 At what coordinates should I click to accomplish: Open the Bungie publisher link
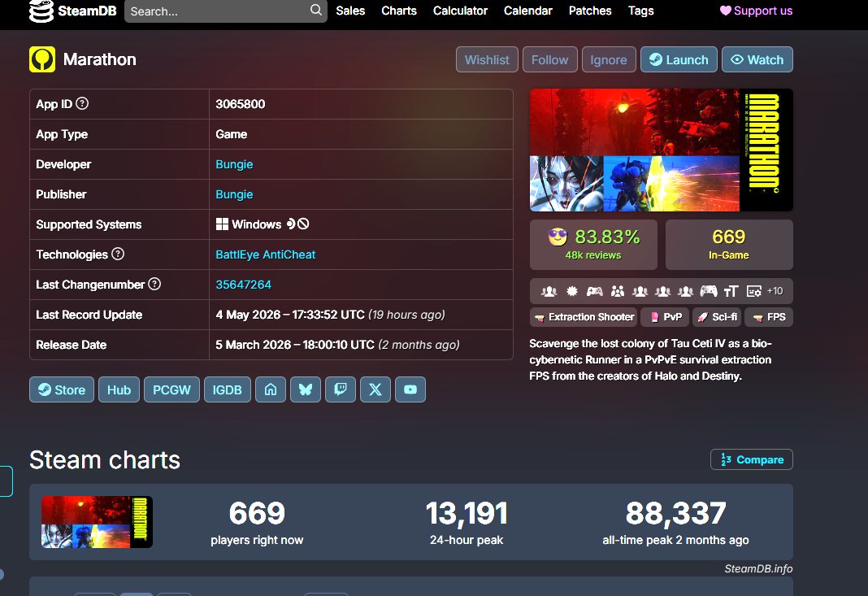point(234,194)
